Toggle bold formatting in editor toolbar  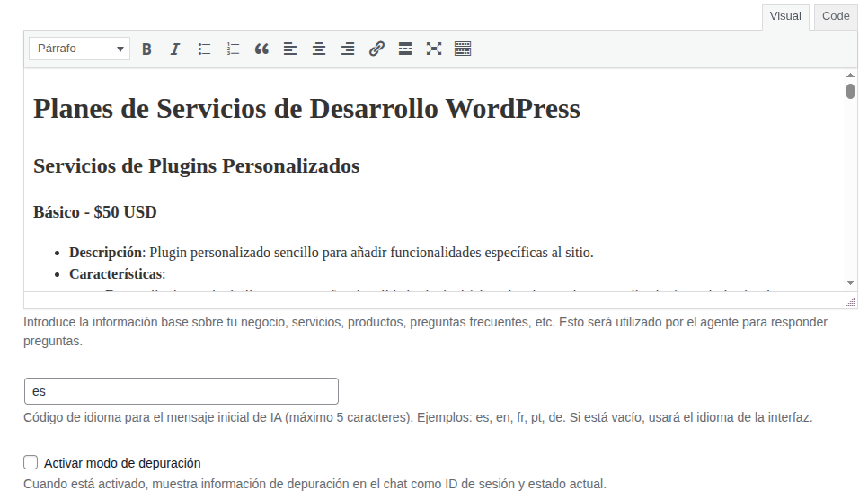(x=146, y=49)
